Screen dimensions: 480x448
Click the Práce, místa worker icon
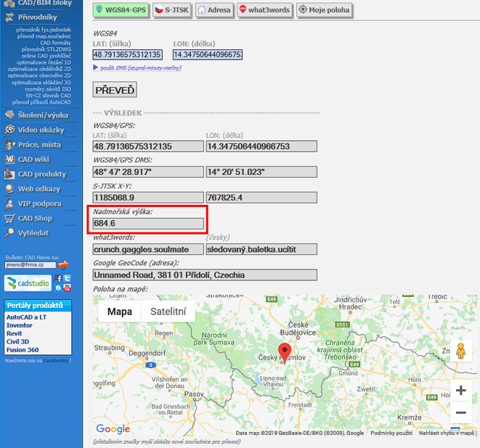9,144
